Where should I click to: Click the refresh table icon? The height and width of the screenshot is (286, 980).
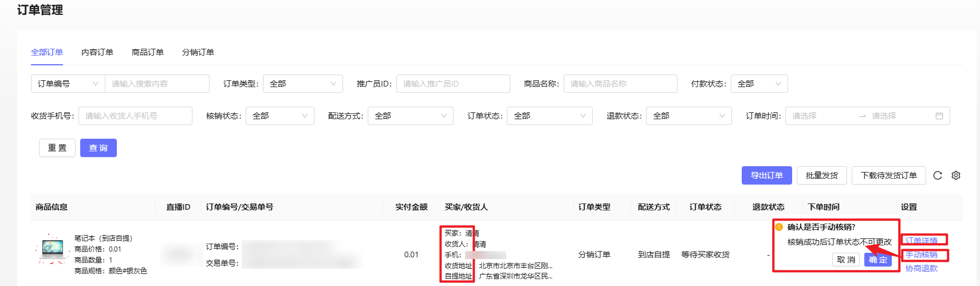point(938,175)
